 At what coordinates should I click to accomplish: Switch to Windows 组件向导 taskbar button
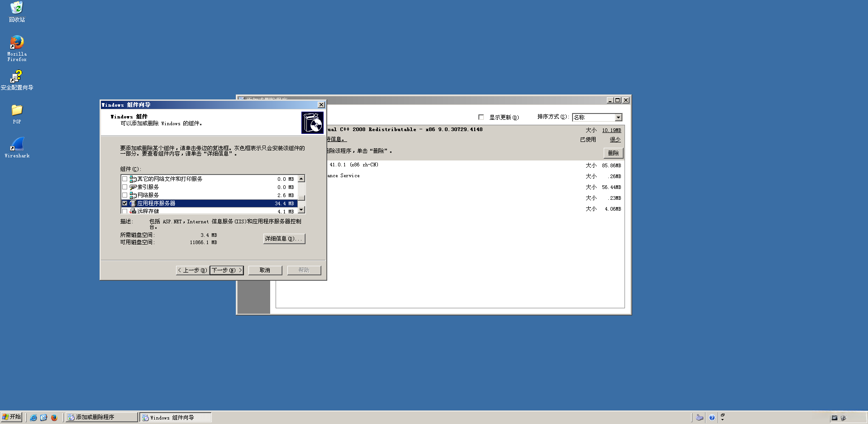[x=176, y=417]
